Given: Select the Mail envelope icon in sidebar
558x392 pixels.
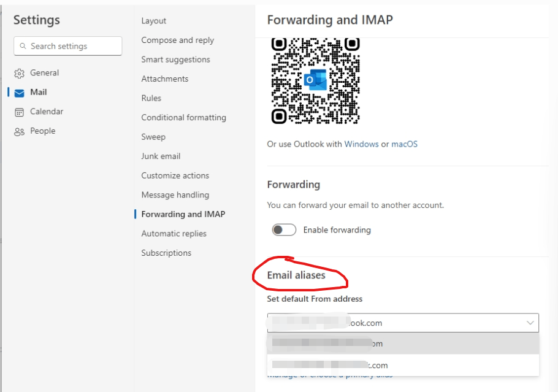Looking at the screenshot, I should [x=20, y=92].
